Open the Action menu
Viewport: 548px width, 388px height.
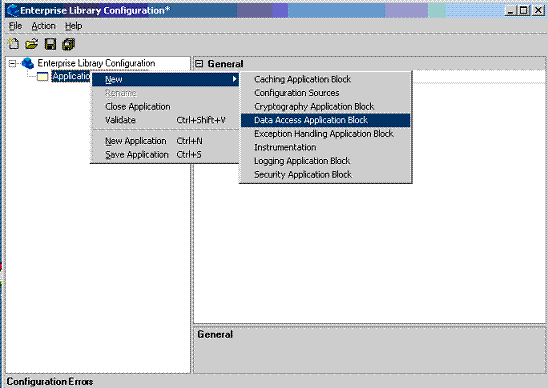point(43,26)
